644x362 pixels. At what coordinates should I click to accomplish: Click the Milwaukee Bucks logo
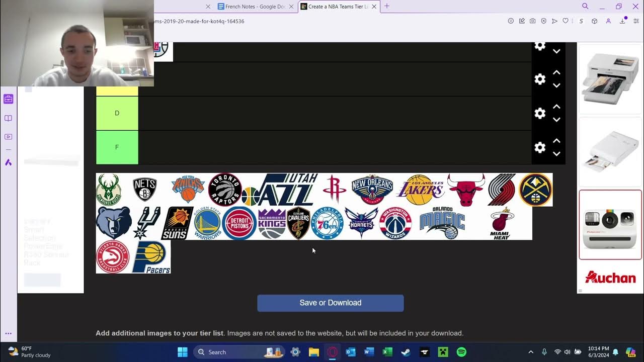pos(108,190)
